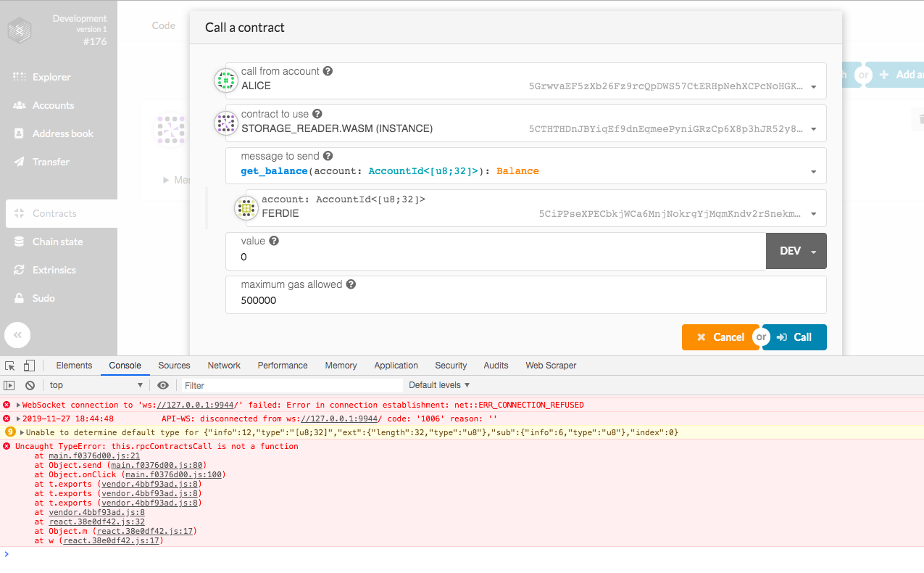Screen dimensions: 924x573
Task: Show the console sidebar panel icon
Action: click(x=9, y=385)
